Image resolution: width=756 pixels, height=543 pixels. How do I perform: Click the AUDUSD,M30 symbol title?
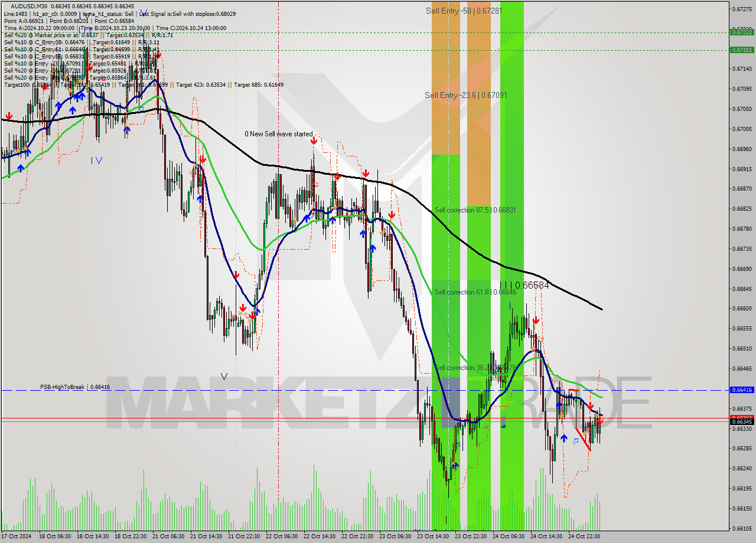click(x=29, y=6)
